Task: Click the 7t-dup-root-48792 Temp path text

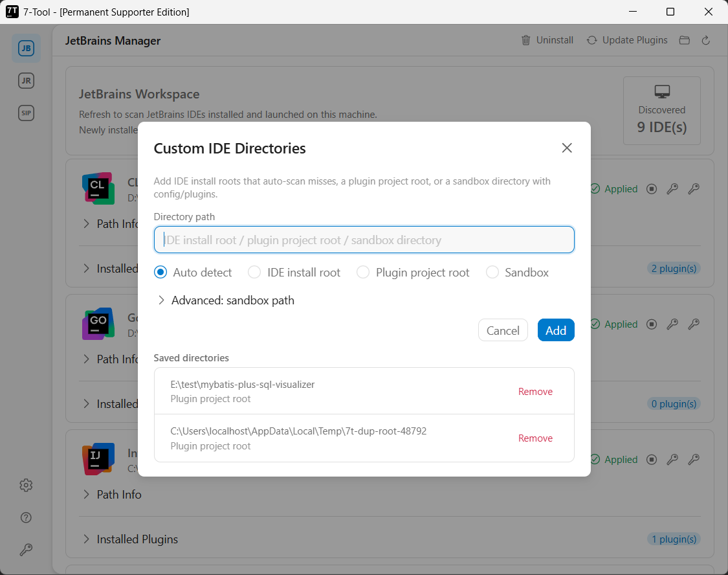Action: [298, 431]
